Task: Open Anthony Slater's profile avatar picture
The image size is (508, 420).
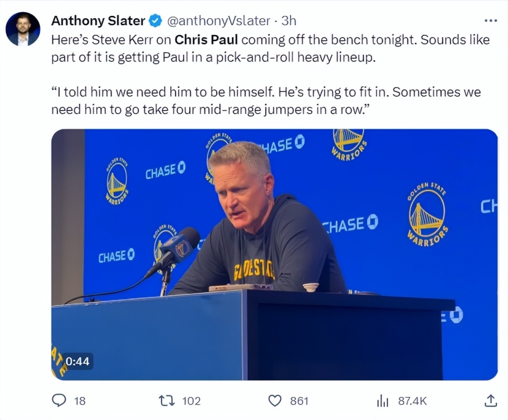Action: [23, 29]
